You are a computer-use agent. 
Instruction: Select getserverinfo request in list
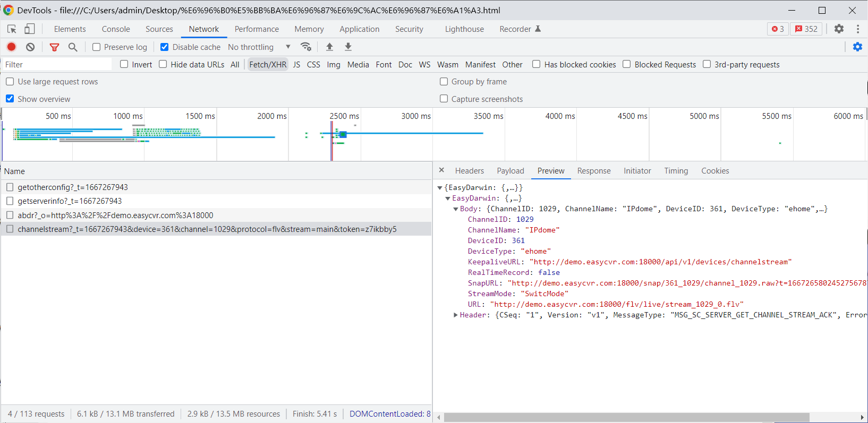pos(70,201)
